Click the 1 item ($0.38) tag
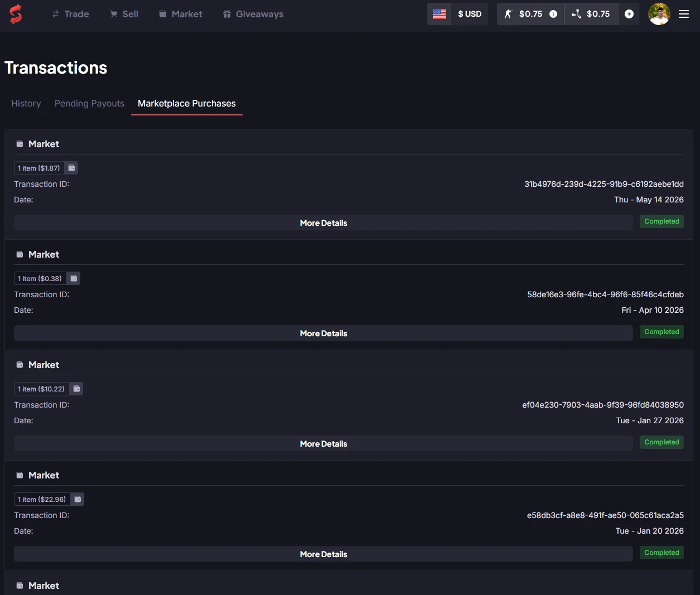This screenshot has width=700, height=595. tap(40, 278)
